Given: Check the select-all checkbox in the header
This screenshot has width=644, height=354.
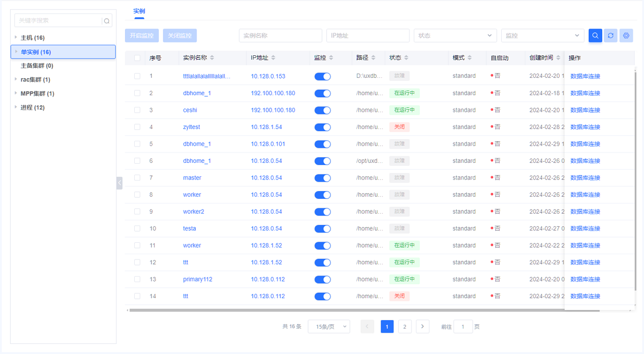Looking at the screenshot, I should tap(137, 58).
